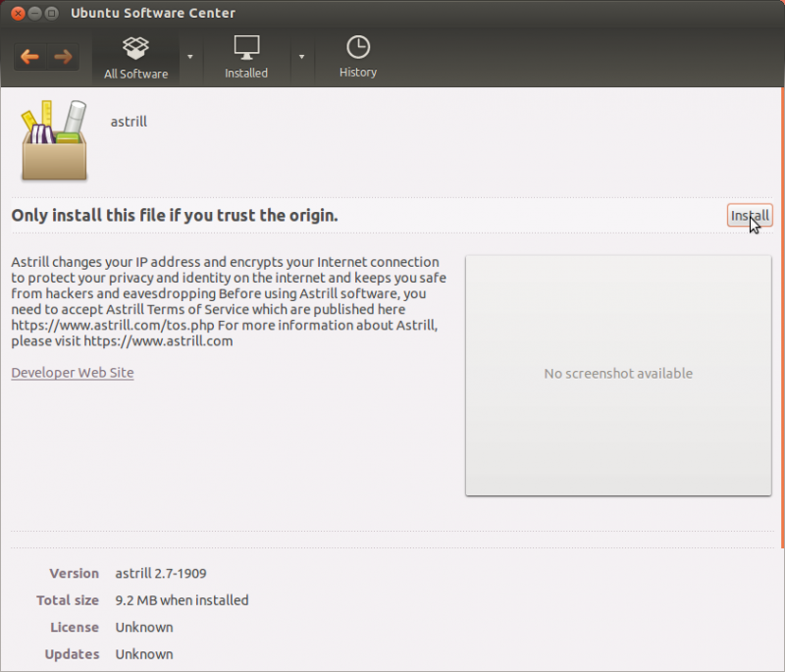Click the License label
The width and height of the screenshot is (785, 672).
[75, 628]
